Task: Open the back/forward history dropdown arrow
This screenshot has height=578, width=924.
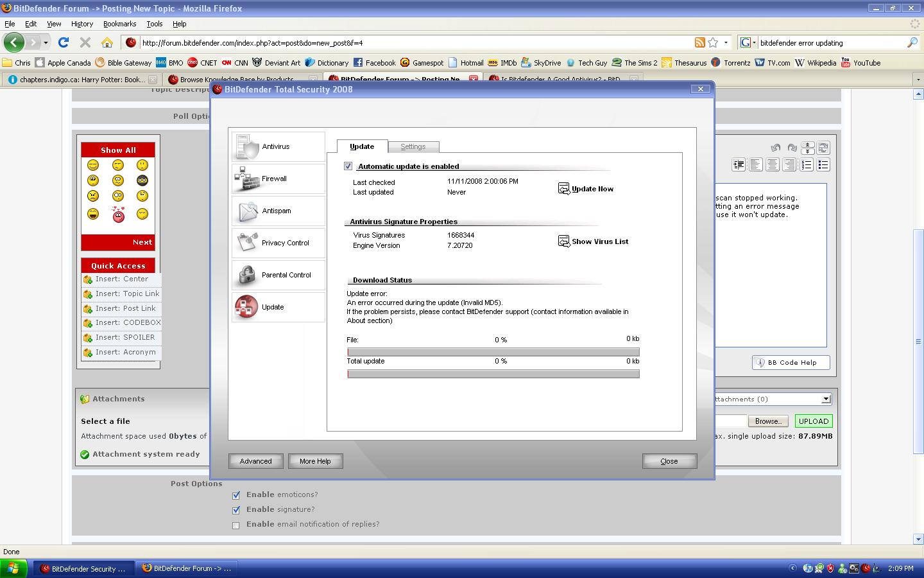Action: pyautogui.click(x=46, y=42)
